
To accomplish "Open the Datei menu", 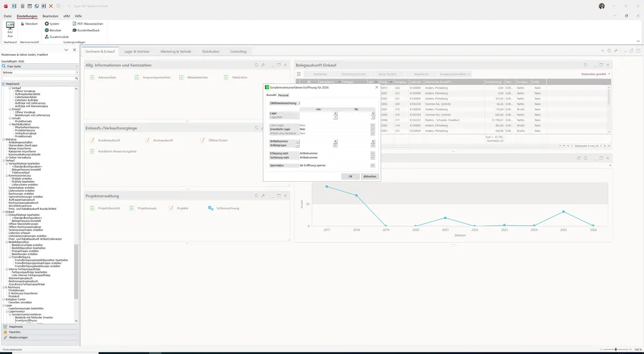I will pos(8,17).
